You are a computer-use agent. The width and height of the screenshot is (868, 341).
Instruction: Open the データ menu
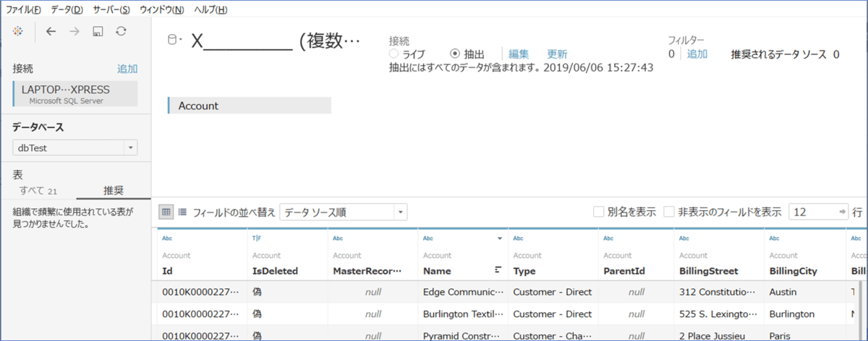coord(67,9)
